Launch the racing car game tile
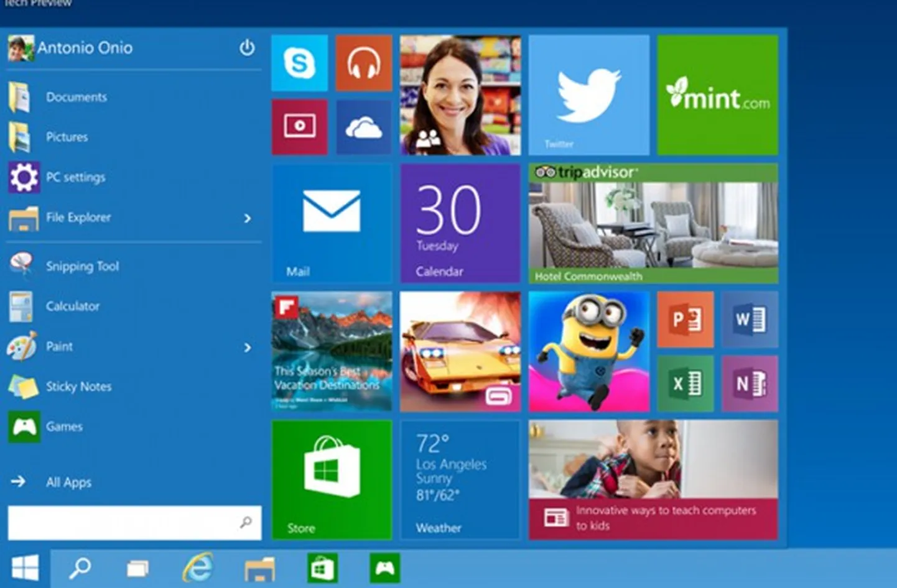The width and height of the screenshot is (897, 588). click(x=460, y=352)
